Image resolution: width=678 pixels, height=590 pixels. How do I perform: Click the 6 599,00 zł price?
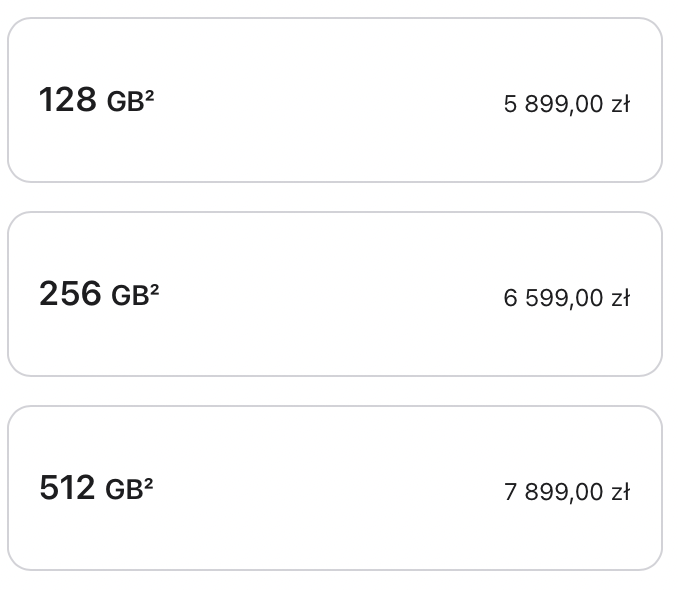[567, 298]
